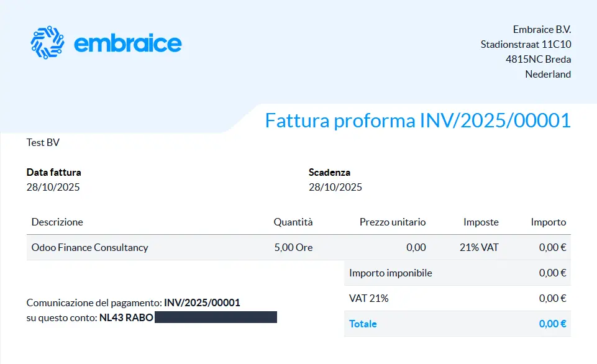Screen dimensions: 597x364
Task: Select the Odoo Finance Consultancy line item
Action: click(90, 247)
